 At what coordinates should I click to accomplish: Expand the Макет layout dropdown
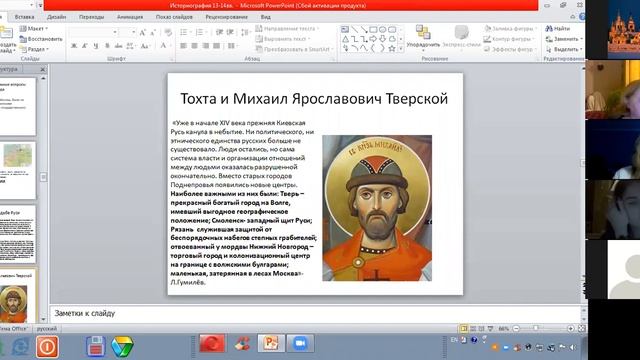coord(34,29)
